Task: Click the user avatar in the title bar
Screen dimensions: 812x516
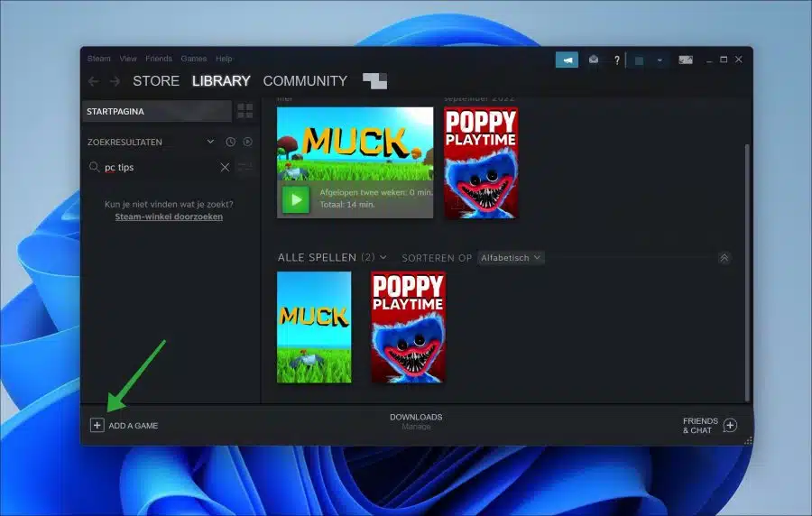Action: tap(639, 60)
